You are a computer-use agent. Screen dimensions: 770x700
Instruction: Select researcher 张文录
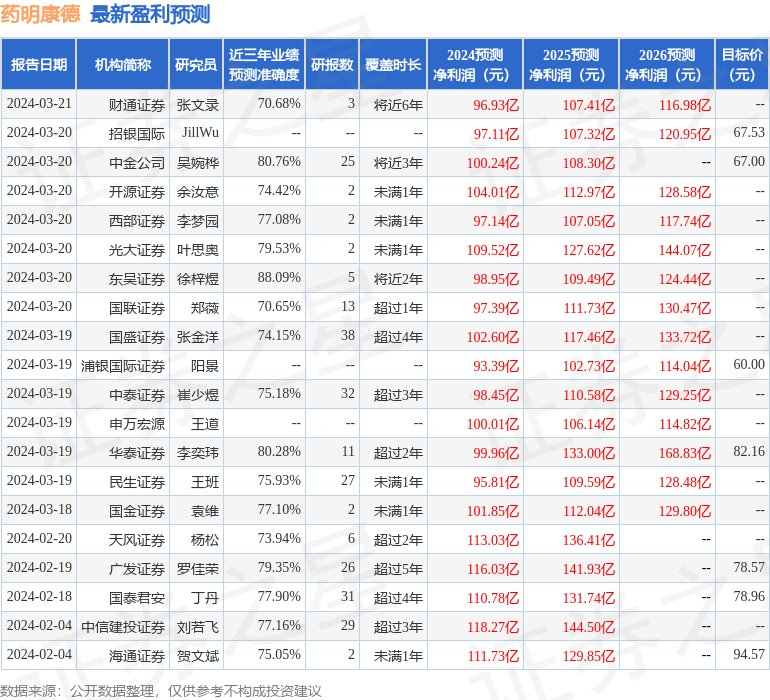click(x=197, y=105)
